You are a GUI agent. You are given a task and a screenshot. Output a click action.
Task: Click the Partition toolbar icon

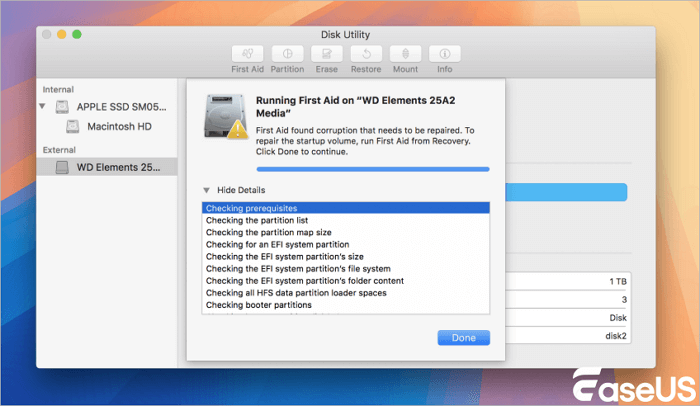coord(287,54)
